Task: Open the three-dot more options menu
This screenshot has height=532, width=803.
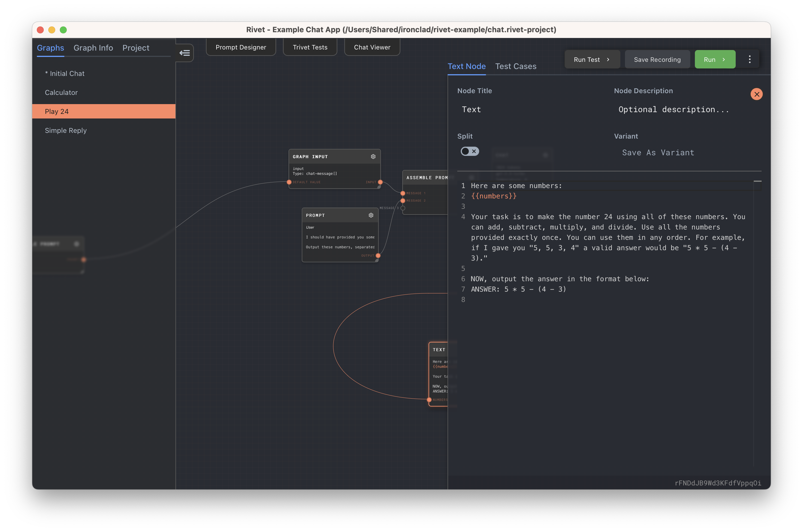Action: pos(750,59)
